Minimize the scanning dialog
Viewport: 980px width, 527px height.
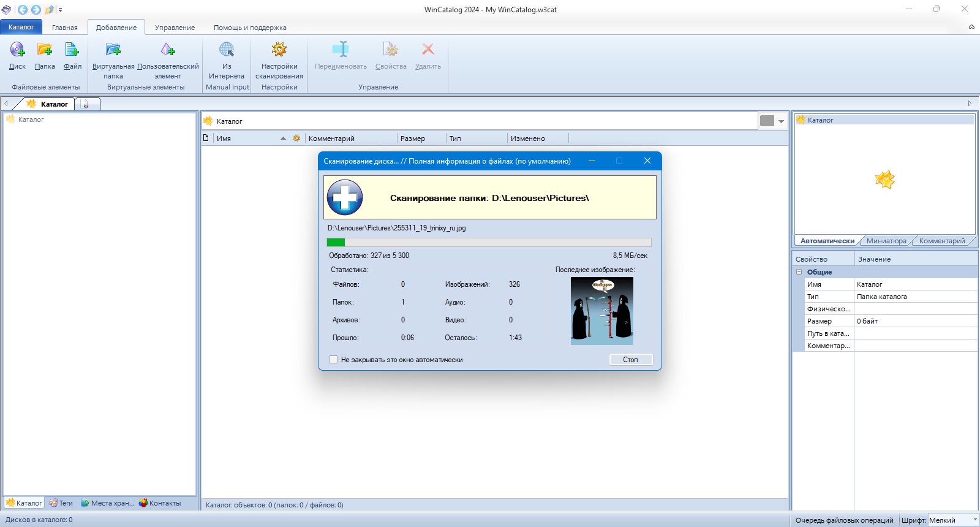tap(592, 161)
